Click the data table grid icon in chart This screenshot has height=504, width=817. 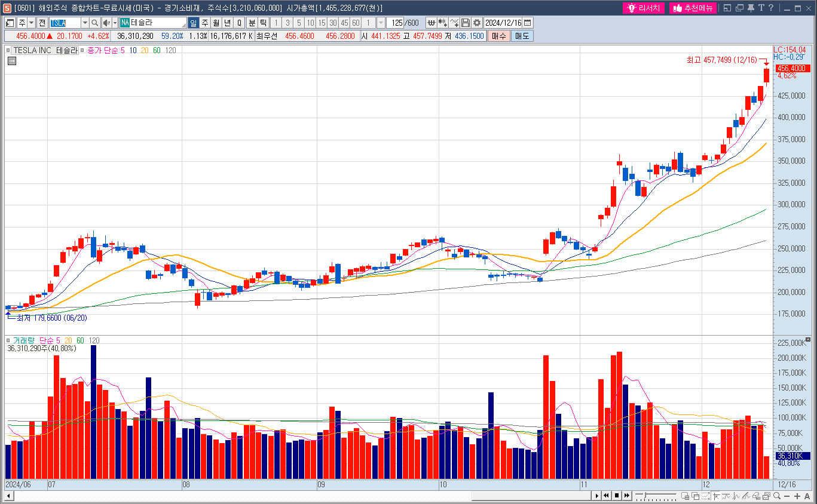12,60
